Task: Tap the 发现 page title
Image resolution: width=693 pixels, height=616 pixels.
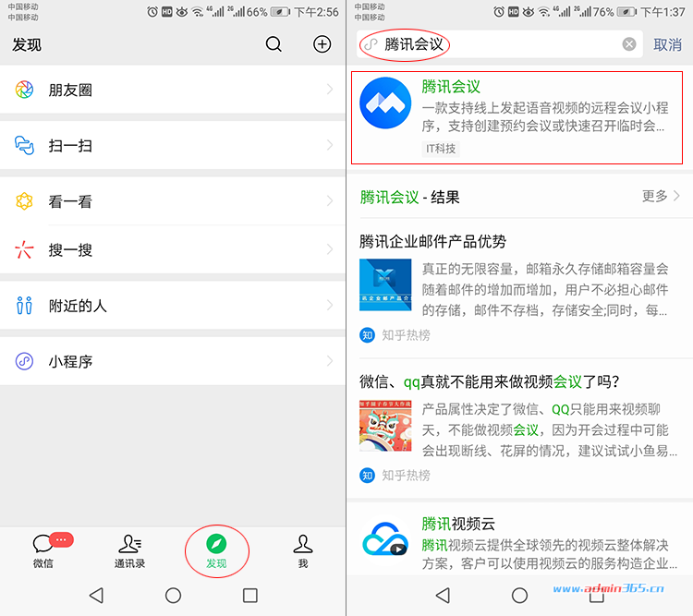Action: pyautogui.click(x=27, y=44)
